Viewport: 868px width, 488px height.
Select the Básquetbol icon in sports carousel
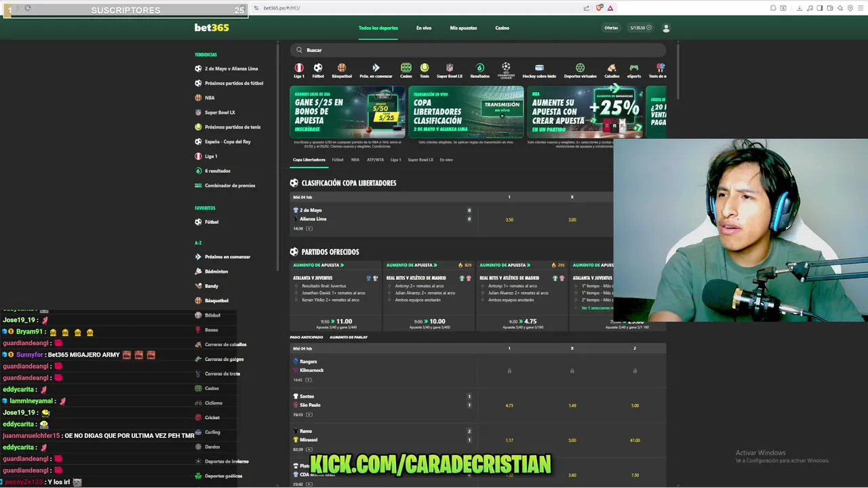point(342,68)
